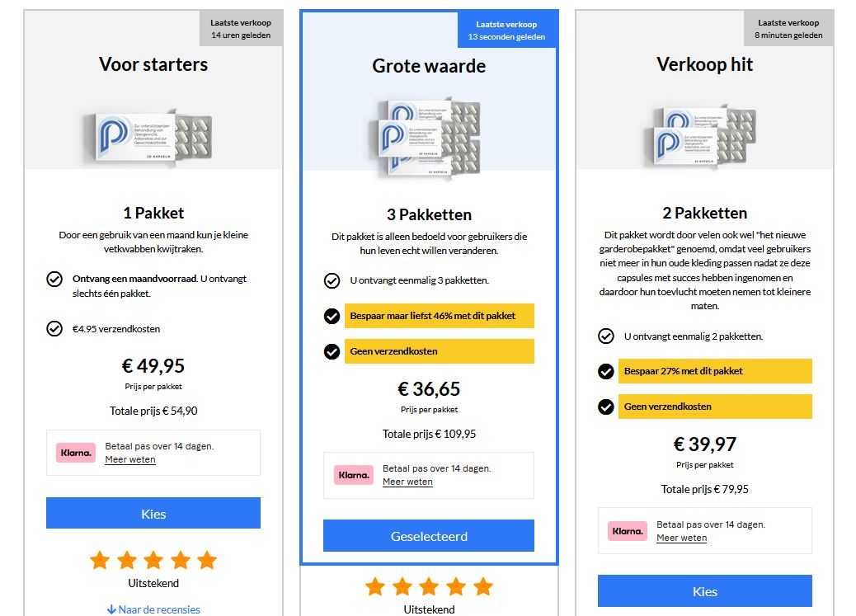
Task: Click the Klarna logo in the 1 Pakket card
Action: tap(76, 453)
